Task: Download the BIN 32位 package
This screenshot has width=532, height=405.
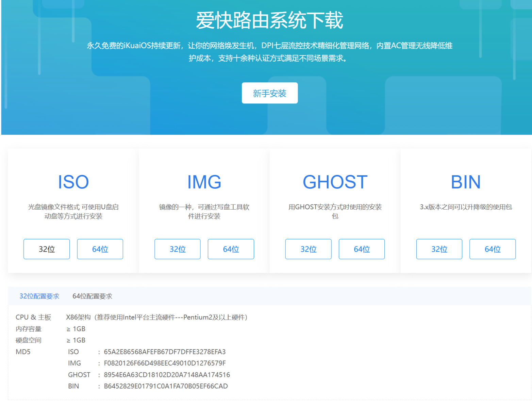Action: [439, 249]
